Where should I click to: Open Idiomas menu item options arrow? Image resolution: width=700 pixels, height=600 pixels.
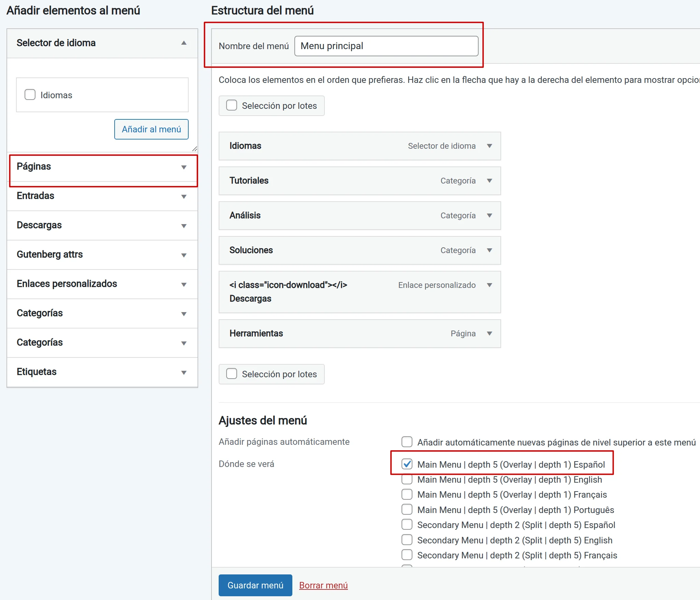click(x=490, y=146)
